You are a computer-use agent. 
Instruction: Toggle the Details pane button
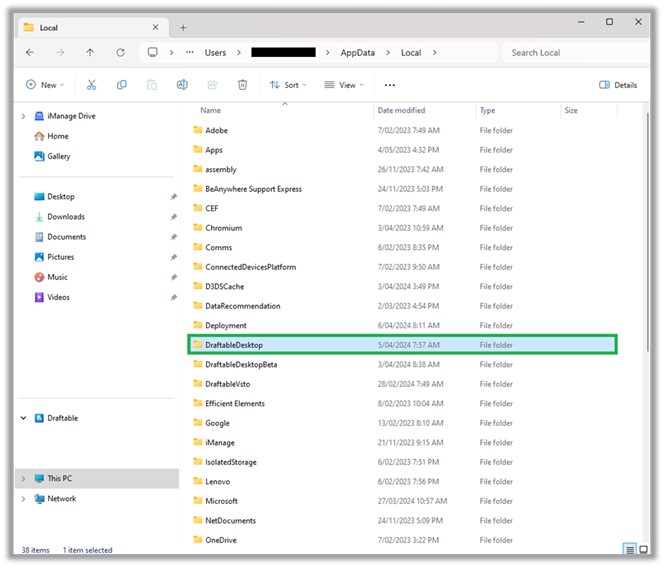coord(618,85)
